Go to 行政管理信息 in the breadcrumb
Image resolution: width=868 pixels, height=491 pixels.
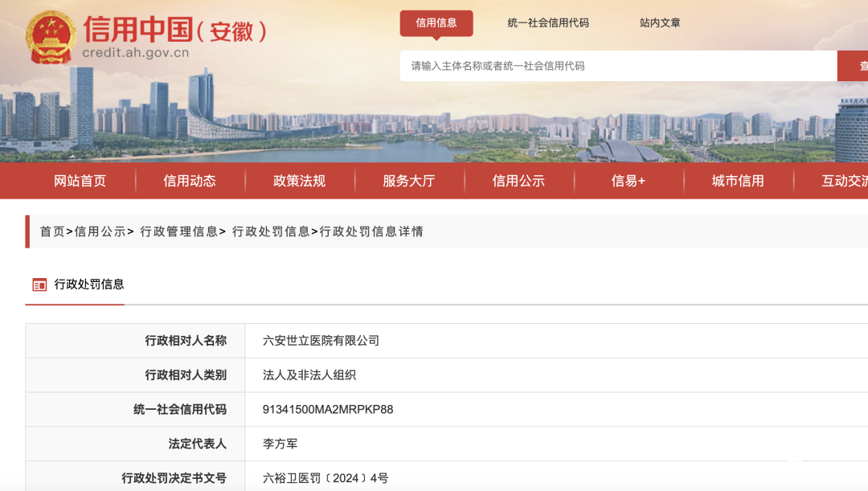[178, 232]
